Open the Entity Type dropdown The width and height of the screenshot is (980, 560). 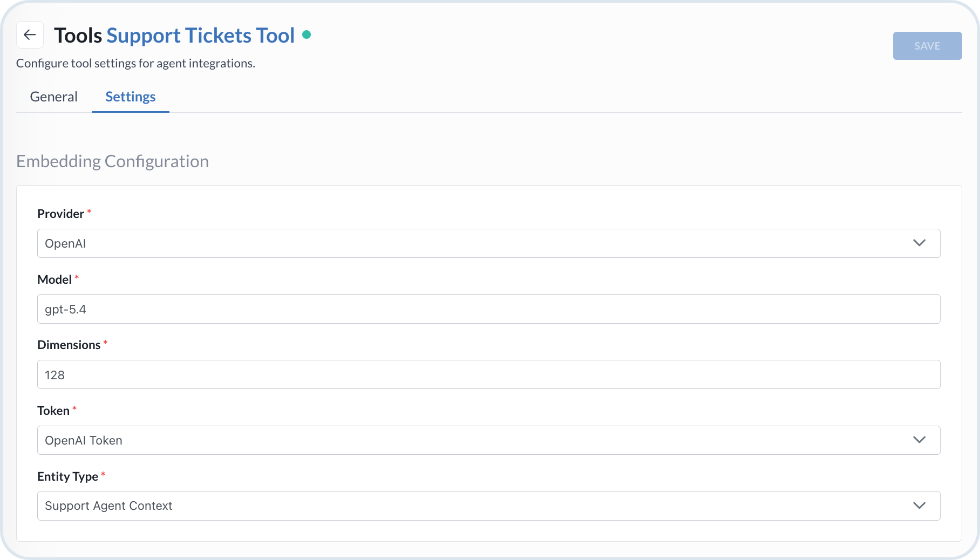(x=488, y=506)
